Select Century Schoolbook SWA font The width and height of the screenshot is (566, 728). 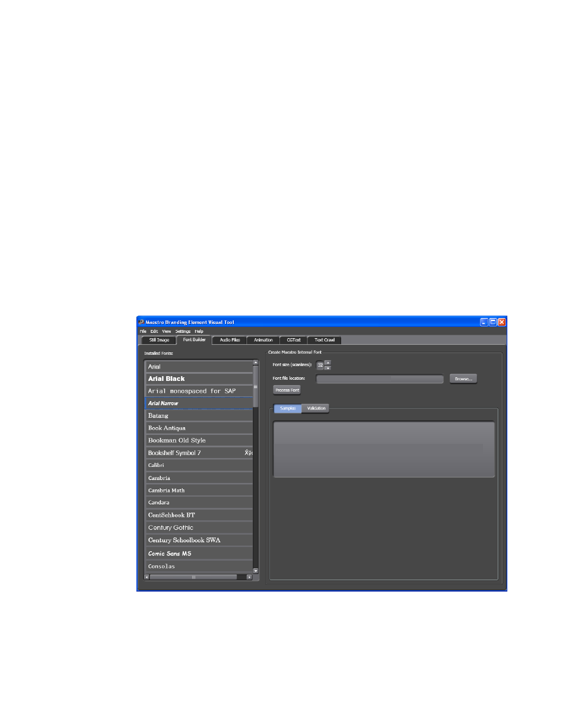tap(199, 541)
